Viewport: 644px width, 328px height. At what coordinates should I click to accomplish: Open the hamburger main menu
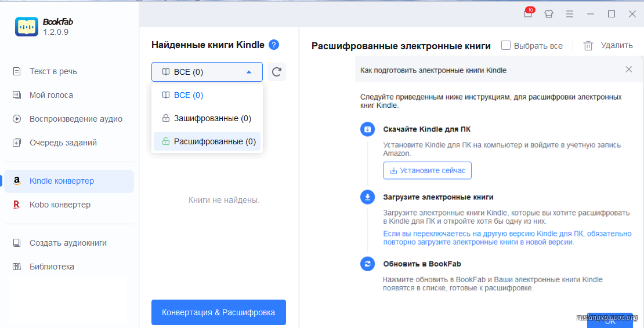[570, 14]
